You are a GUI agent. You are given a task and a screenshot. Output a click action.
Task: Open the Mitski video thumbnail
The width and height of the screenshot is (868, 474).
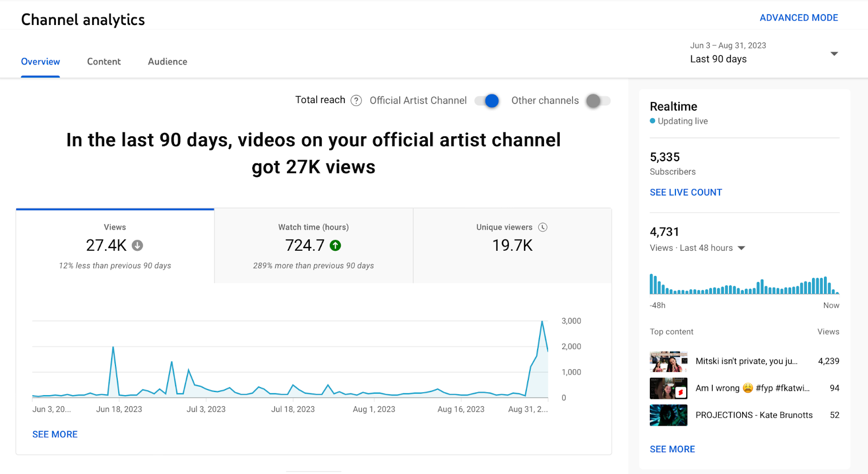click(x=668, y=361)
